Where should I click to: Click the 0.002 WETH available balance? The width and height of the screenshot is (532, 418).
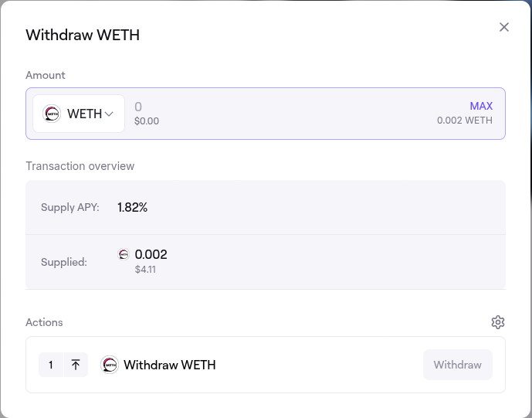464,121
